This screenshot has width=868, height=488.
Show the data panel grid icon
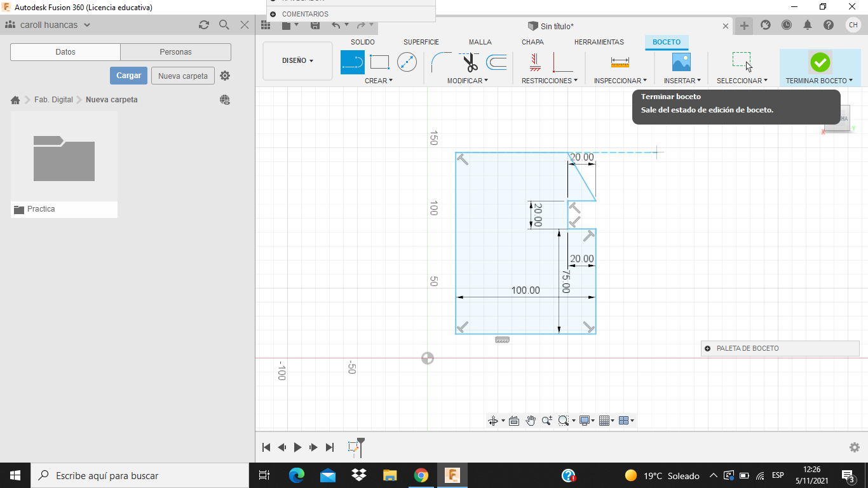pyautogui.click(x=266, y=25)
